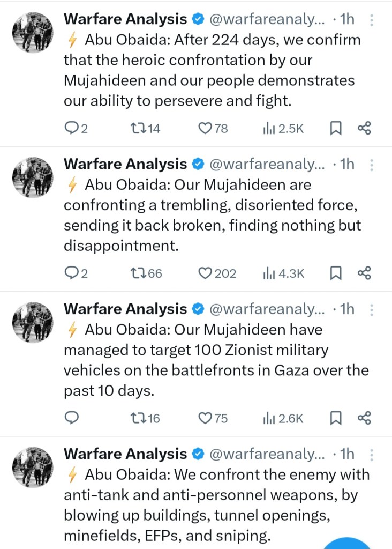
Task: Bookmark the 'trembling, disoriented force' tweet
Action: 336,273
